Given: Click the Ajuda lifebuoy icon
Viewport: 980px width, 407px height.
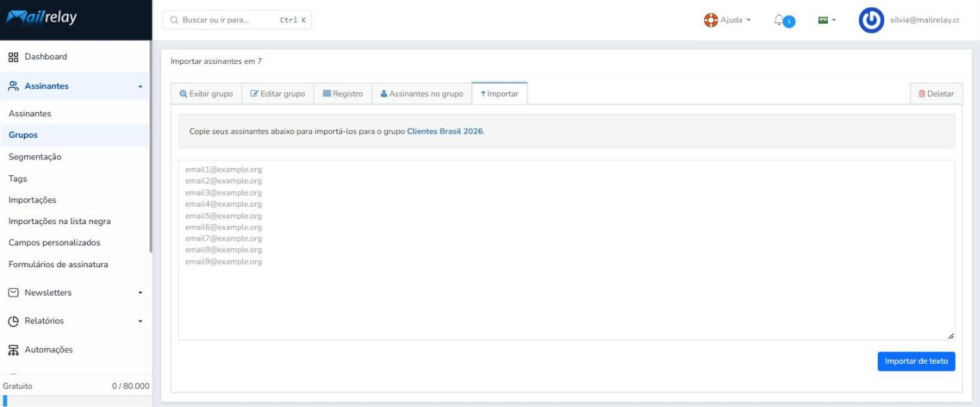Looking at the screenshot, I should coord(711,20).
